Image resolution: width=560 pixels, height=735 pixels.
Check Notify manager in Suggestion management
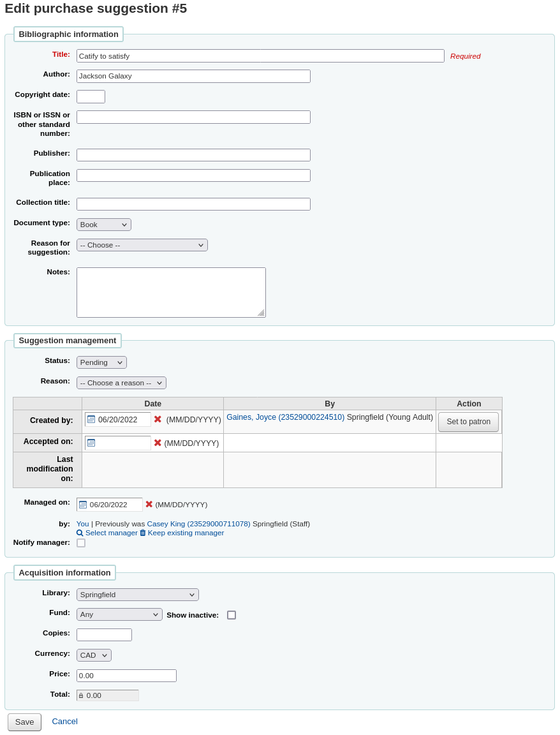click(81, 542)
